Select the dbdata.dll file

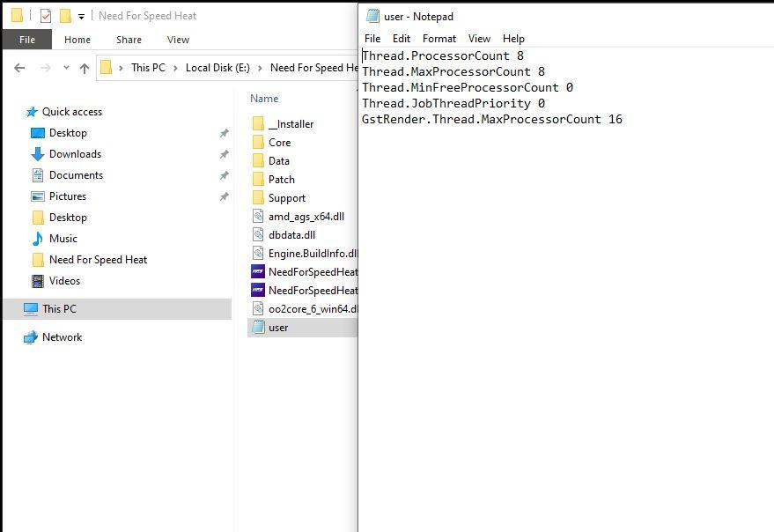[x=291, y=235]
